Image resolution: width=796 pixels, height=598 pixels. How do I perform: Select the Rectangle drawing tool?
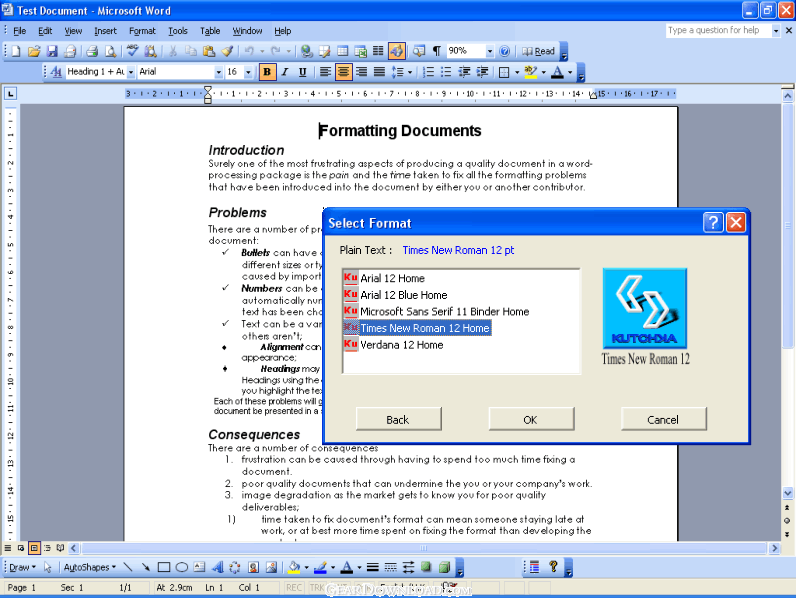163,567
